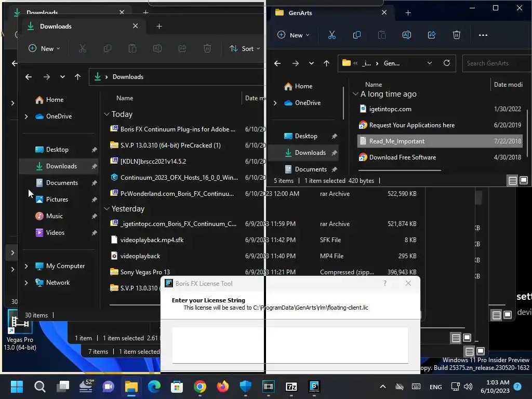Click Paste icon in GenArts toolbar
The image size is (532, 399).
382,35
